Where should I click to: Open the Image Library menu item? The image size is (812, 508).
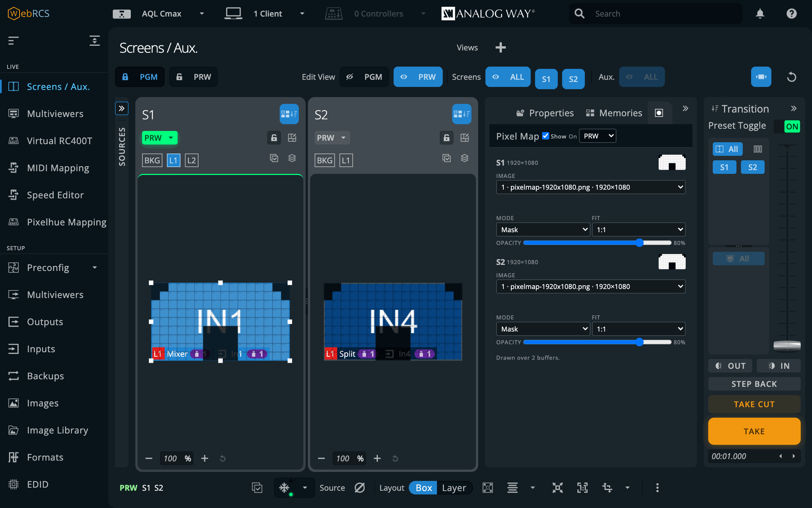pyautogui.click(x=55, y=430)
